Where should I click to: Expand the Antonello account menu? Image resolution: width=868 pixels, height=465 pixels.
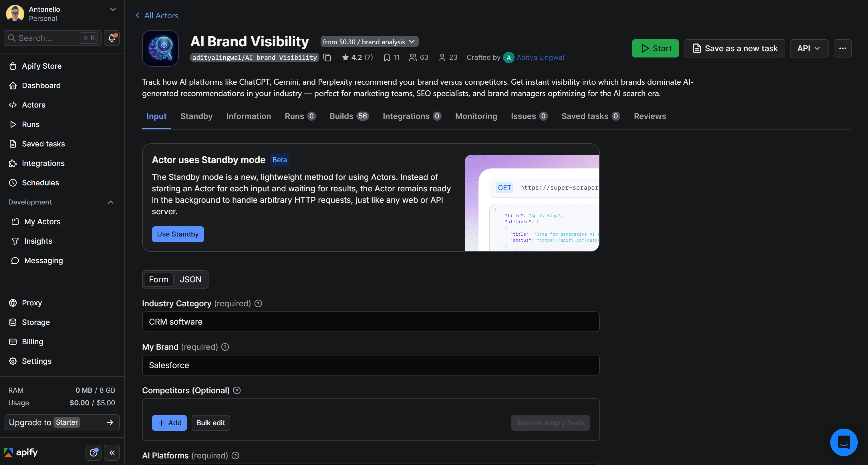pyautogui.click(x=113, y=9)
